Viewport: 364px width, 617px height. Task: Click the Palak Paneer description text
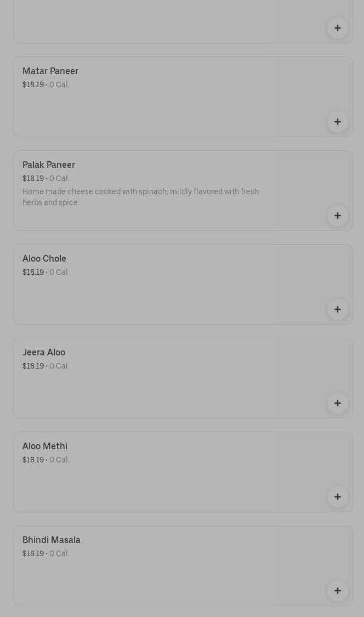140,197
